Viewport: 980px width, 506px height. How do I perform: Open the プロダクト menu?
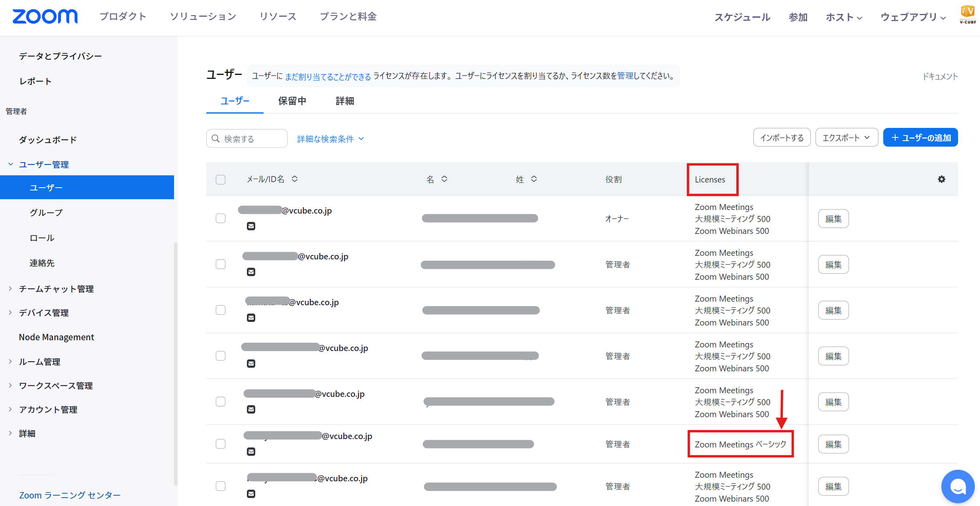point(123,16)
